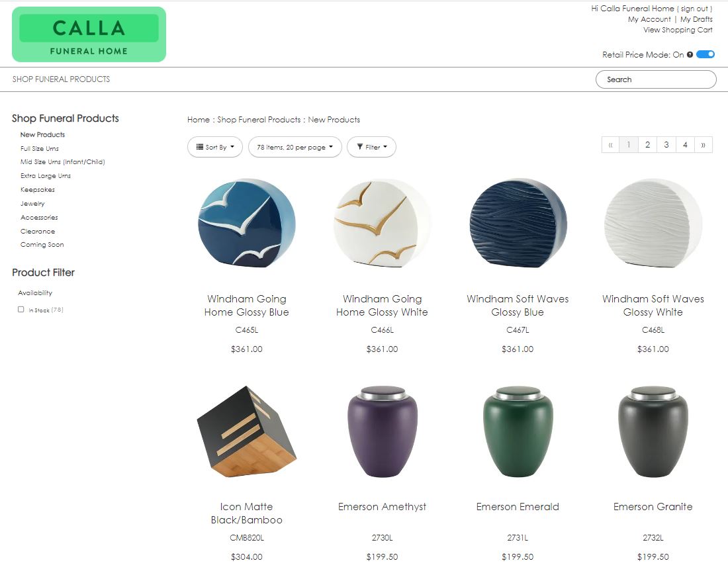
Task: Open Icon Matte Black/Bamboo cube urn image
Action: [x=247, y=431]
